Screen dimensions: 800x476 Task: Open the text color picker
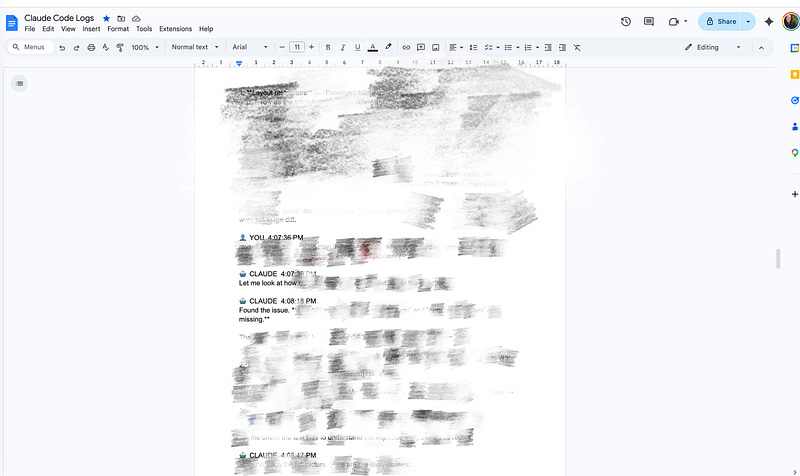pos(373,47)
